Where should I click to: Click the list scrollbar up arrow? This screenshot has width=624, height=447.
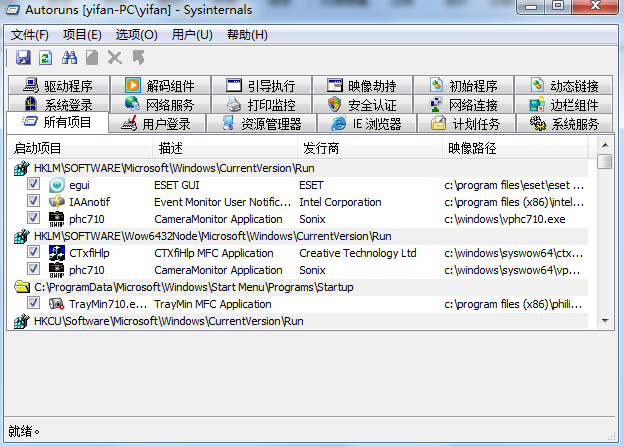pos(605,145)
